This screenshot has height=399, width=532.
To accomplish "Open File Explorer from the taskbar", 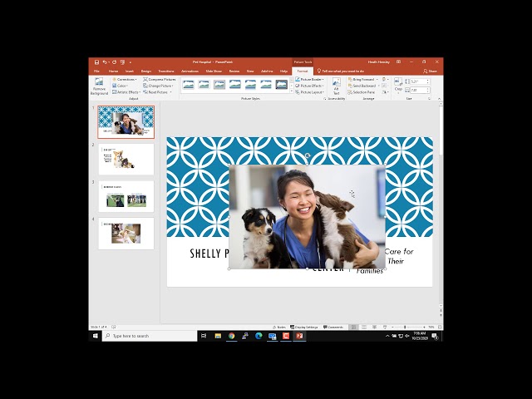I will click(218, 336).
